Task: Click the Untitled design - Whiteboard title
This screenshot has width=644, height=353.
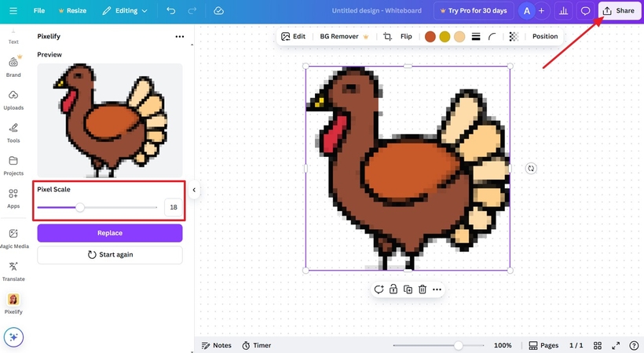Action: [377, 11]
